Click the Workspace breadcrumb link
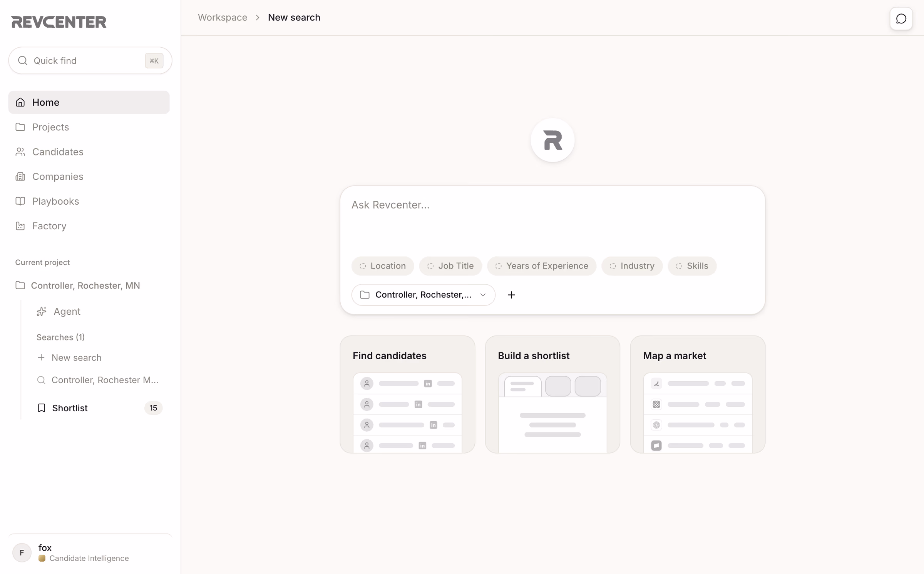 223,17
